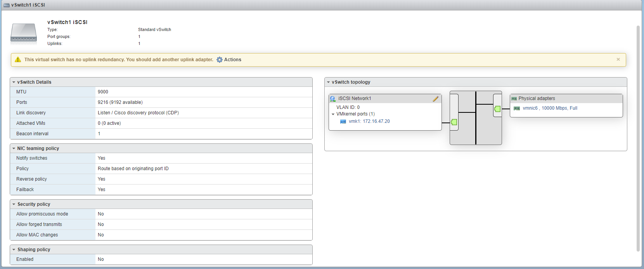Click the iSCSI Network1 port group icon
The height and width of the screenshot is (269, 644).
click(x=333, y=99)
